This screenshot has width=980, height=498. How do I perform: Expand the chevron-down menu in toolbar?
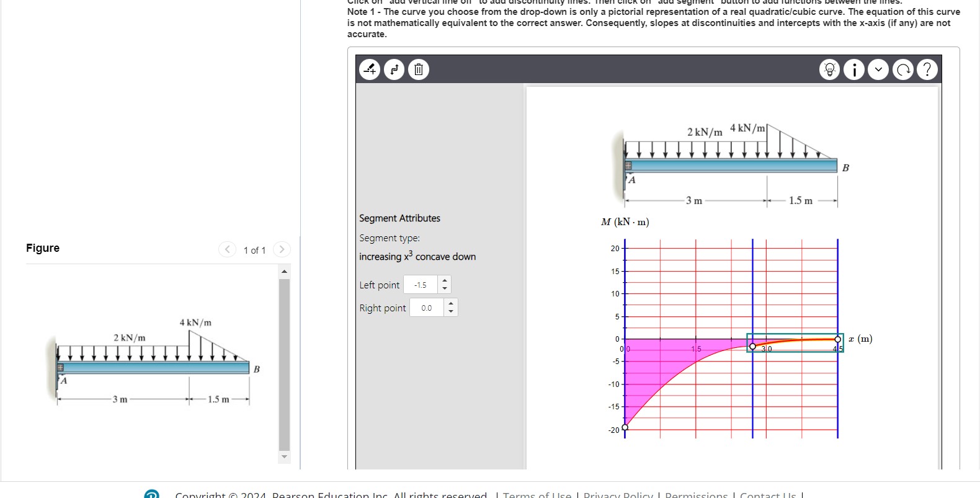tap(878, 69)
